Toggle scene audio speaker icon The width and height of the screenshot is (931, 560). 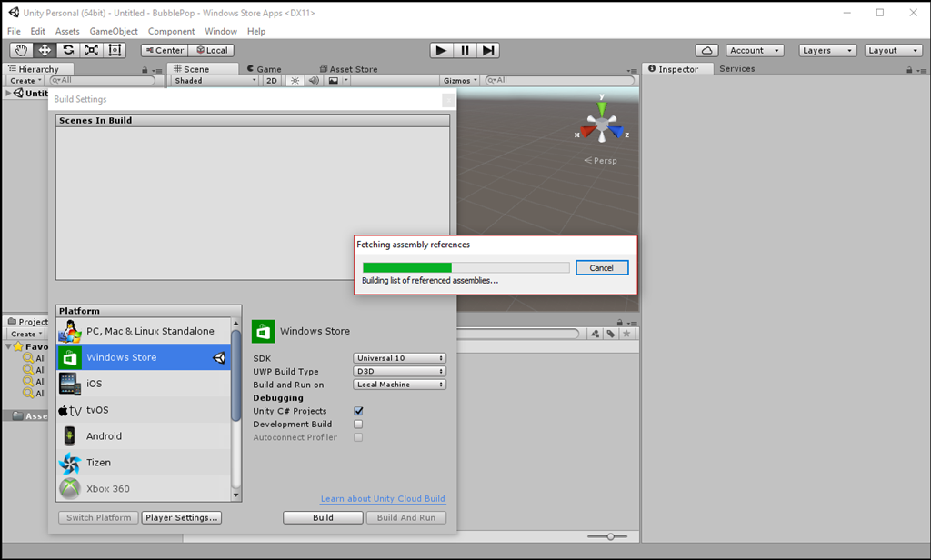tap(314, 80)
